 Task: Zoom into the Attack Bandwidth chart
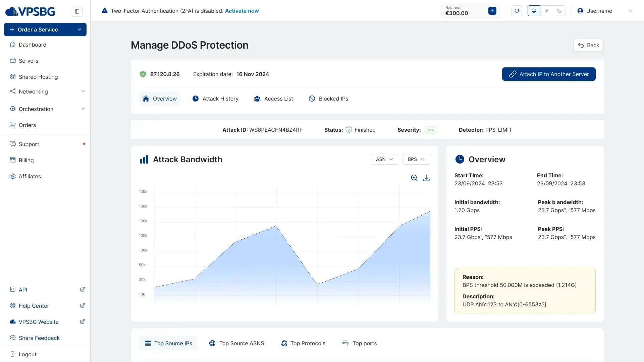(414, 178)
